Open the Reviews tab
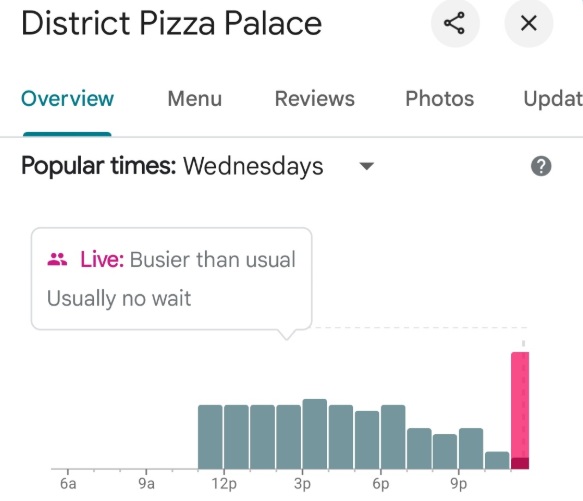 pyautogui.click(x=315, y=99)
